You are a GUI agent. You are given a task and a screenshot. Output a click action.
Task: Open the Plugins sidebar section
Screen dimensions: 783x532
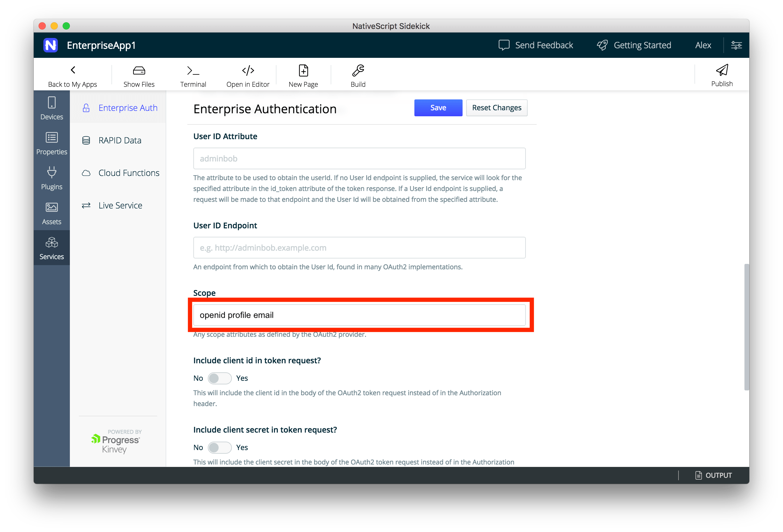51,178
